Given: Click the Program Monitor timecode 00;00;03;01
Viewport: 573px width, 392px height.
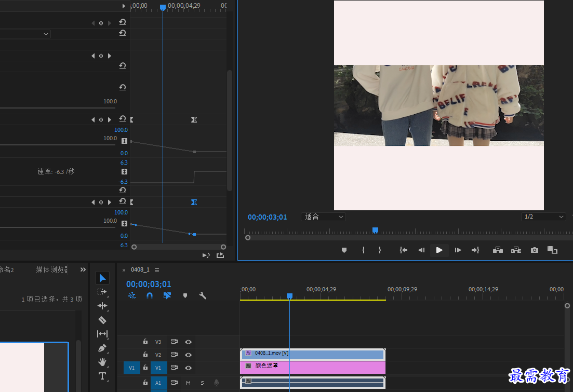Looking at the screenshot, I should [267, 217].
